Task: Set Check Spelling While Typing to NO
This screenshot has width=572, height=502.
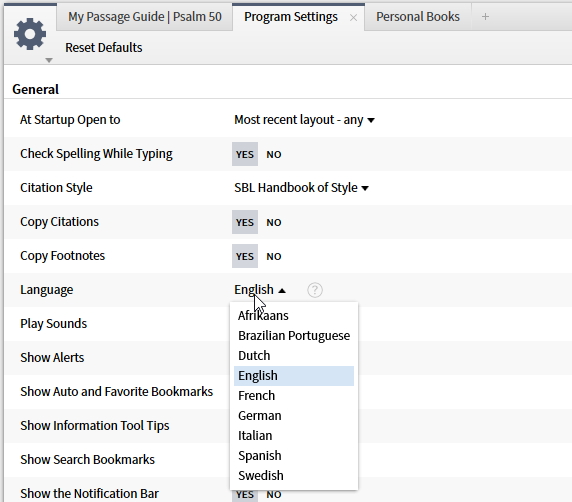Action: point(274,154)
